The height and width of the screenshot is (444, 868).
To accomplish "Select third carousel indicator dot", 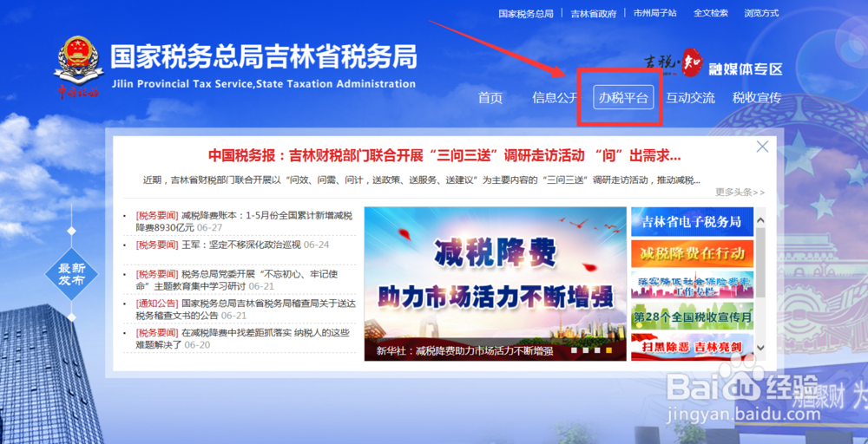I will click(x=597, y=350).
